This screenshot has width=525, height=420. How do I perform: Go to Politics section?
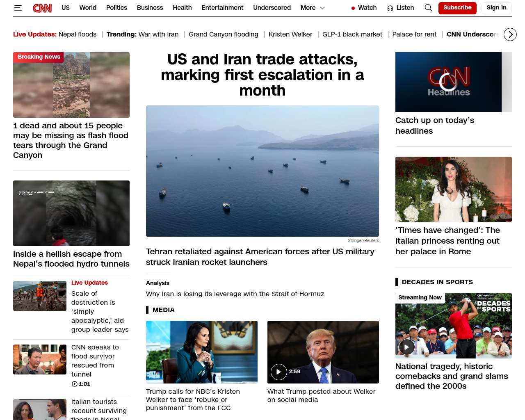[116, 8]
